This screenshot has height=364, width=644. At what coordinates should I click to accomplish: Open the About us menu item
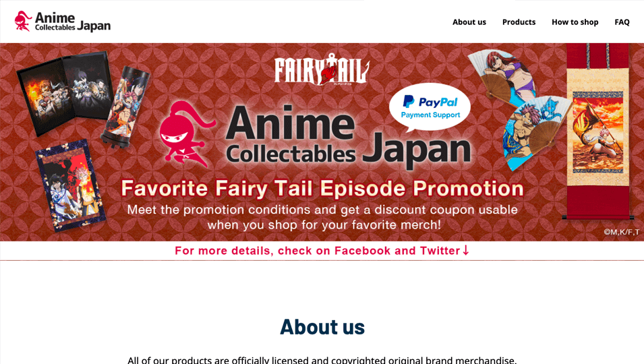[x=469, y=22]
